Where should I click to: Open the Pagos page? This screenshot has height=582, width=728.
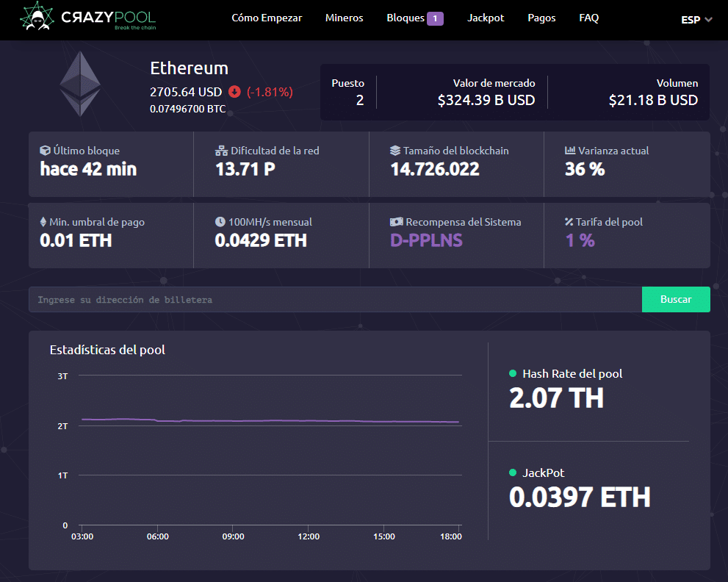tap(542, 18)
